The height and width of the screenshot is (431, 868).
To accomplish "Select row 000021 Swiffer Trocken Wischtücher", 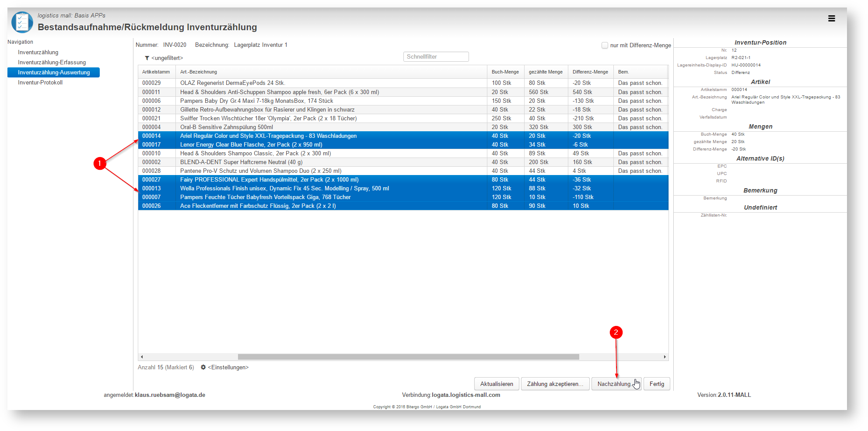I will [x=403, y=118].
